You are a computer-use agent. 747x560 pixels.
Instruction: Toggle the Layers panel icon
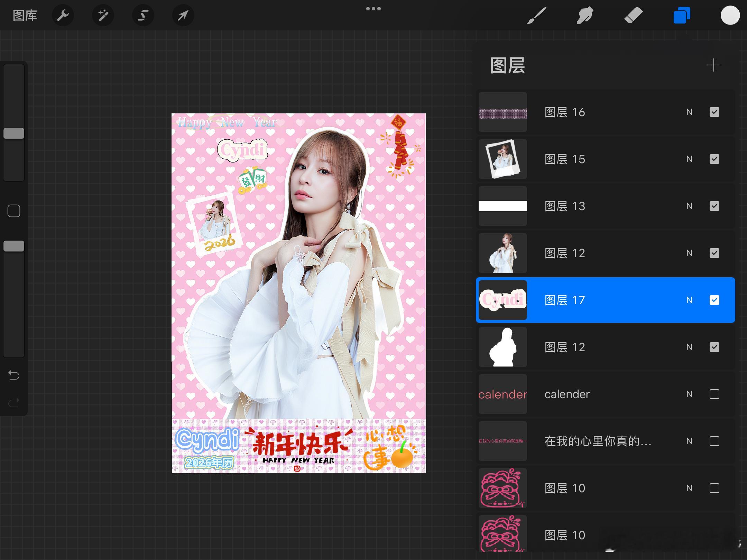click(x=682, y=16)
